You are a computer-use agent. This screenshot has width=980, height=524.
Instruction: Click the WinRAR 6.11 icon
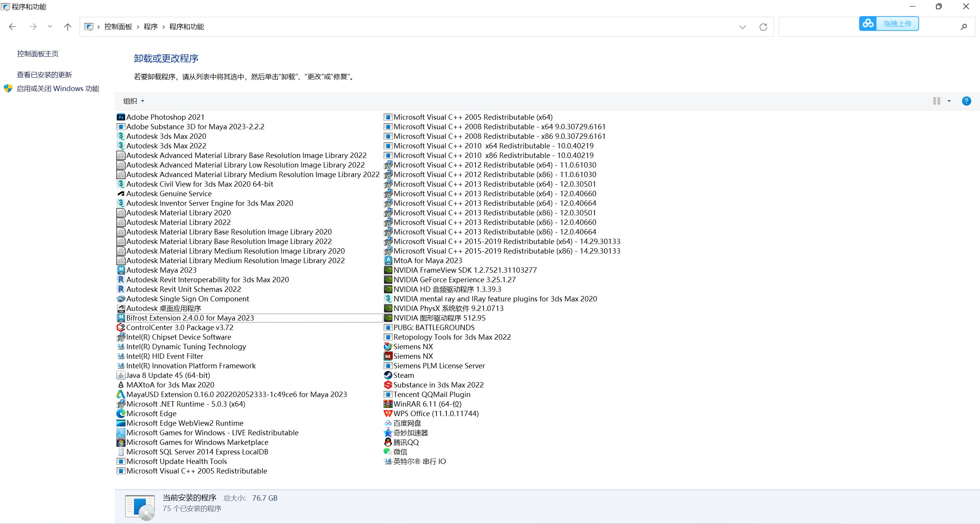tap(388, 404)
